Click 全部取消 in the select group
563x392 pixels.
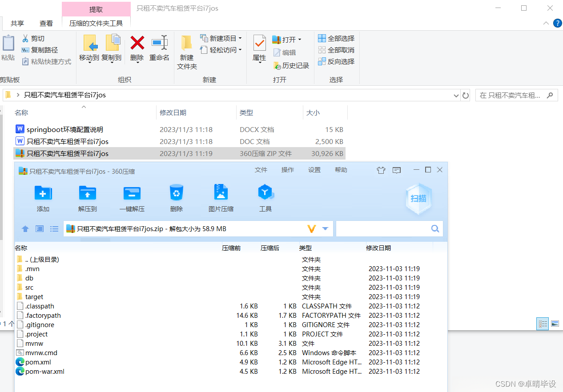(x=336, y=50)
